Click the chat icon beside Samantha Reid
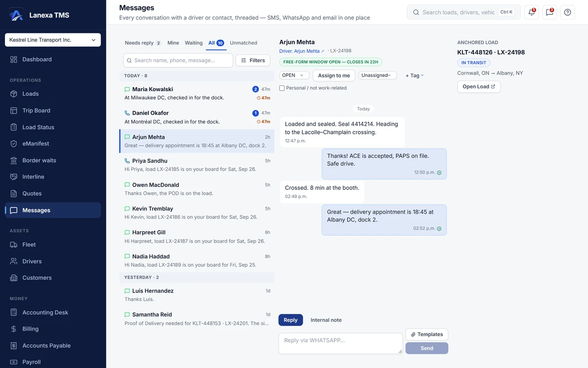The image size is (588, 368). click(127, 315)
